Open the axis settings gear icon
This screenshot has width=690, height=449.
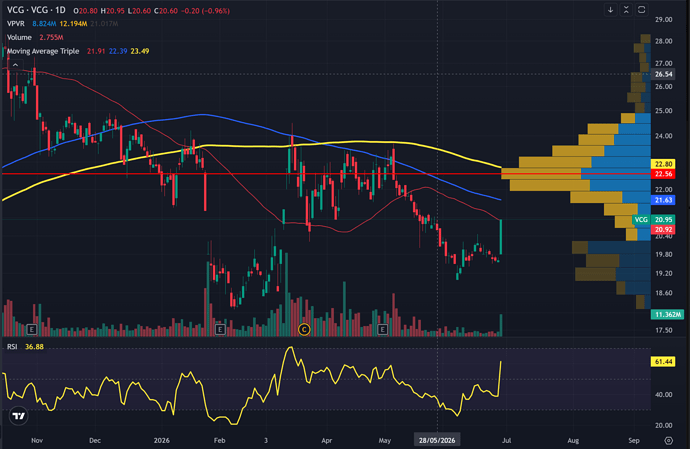tap(668, 440)
